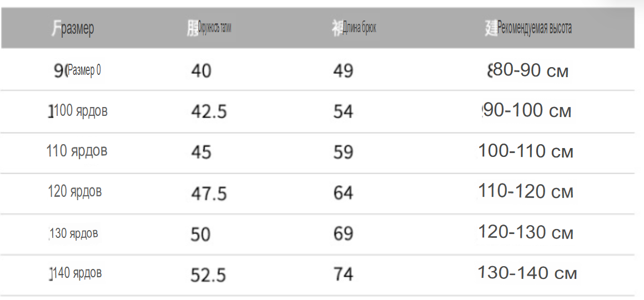Click waist value 42.5

click(x=209, y=111)
